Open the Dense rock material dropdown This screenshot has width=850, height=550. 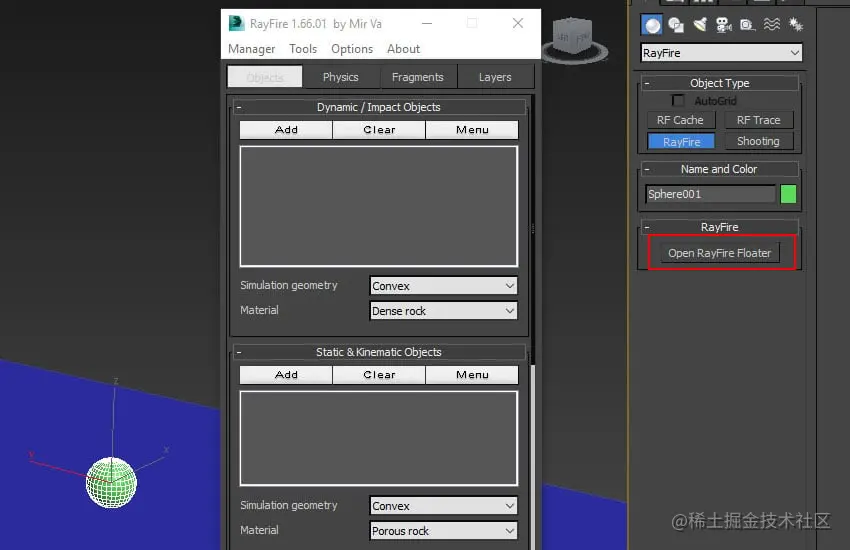point(443,311)
